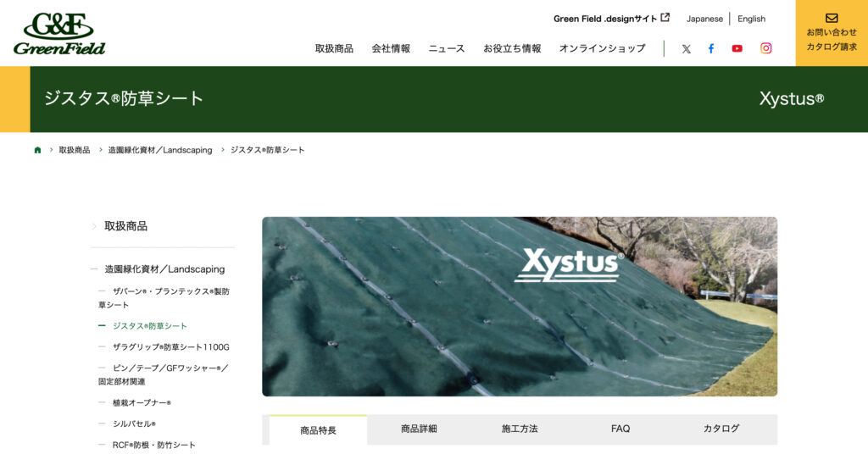Open the オンラインショップ navigation menu
868x454 pixels.
click(x=602, y=48)
